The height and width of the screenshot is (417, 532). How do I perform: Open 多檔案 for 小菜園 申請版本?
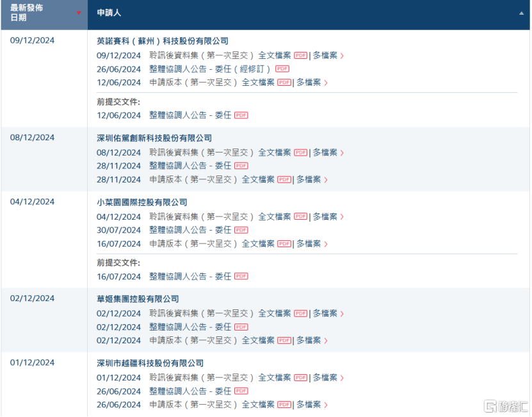click(312, 244)
